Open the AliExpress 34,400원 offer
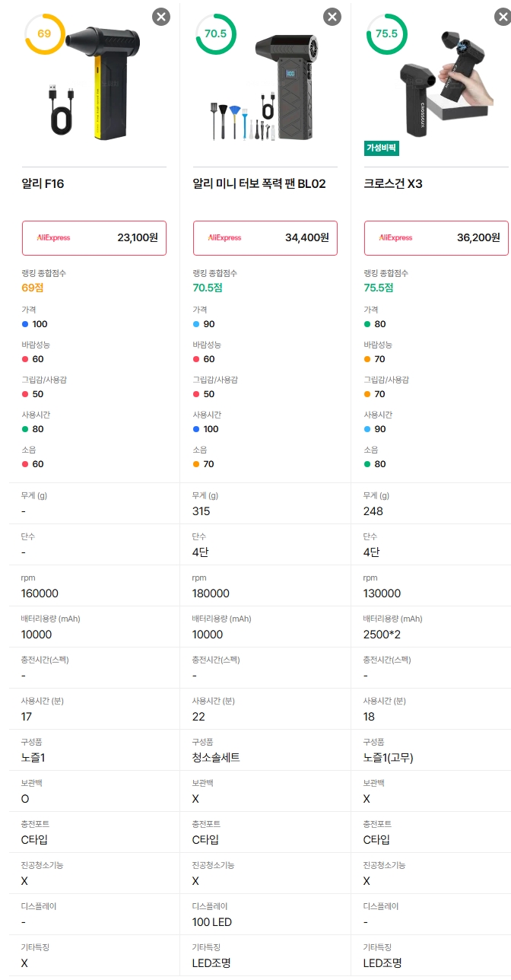The image size is (511, 980). pos(265,238)
